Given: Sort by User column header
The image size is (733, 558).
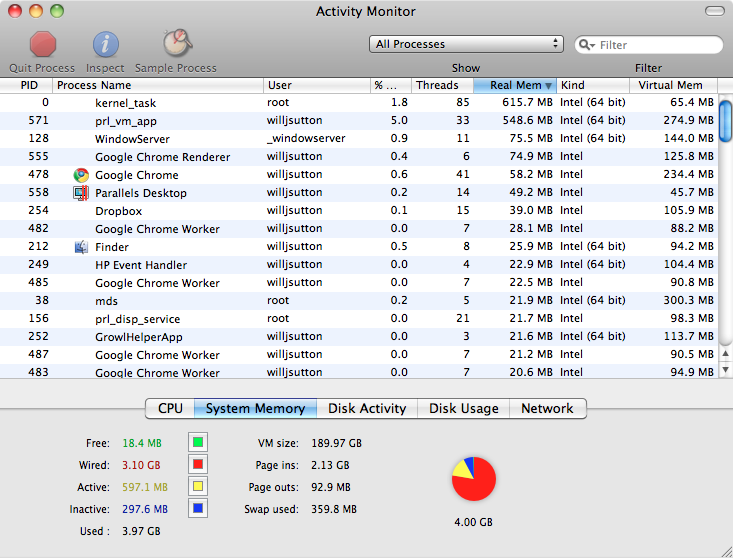Looking at the screenshot, I should (316, 85).
